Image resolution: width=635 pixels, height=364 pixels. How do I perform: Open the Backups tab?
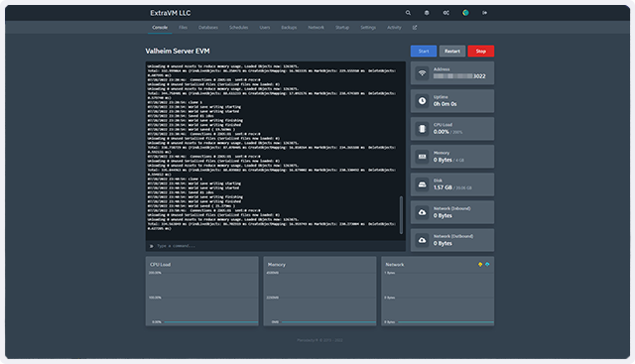click(289, 28)
